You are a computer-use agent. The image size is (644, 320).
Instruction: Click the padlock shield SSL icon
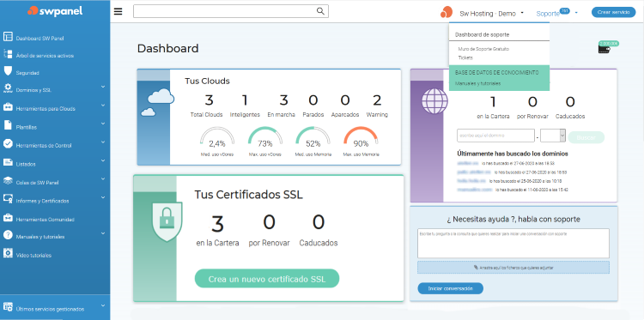(x=167, y=221)
